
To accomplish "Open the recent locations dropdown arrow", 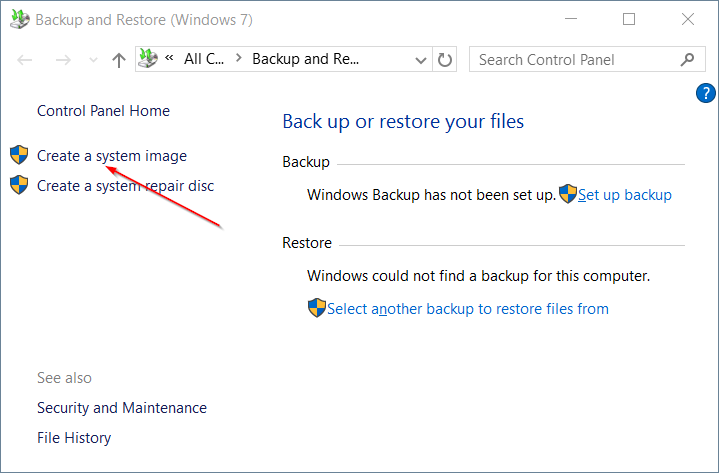I will coord(93,60).
